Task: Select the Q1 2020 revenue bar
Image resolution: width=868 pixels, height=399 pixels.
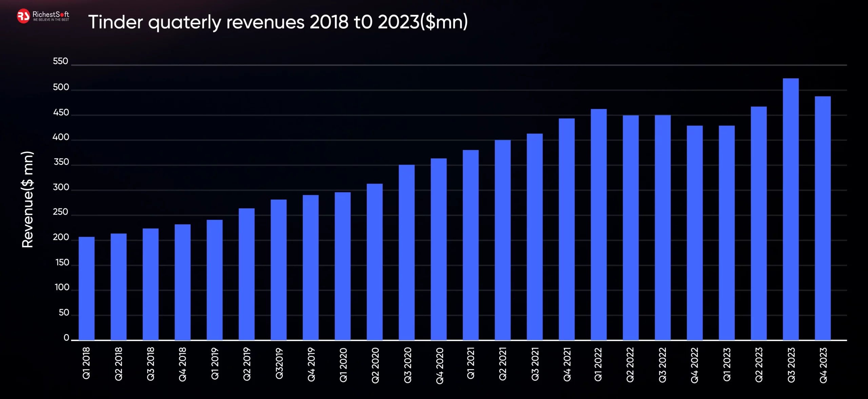Action: point(342,266)
